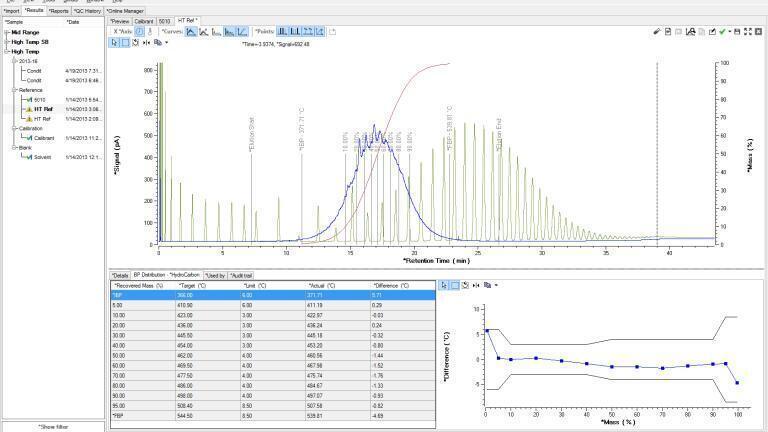Select the Calibrant sample in tree

click(x=44, y=138)
